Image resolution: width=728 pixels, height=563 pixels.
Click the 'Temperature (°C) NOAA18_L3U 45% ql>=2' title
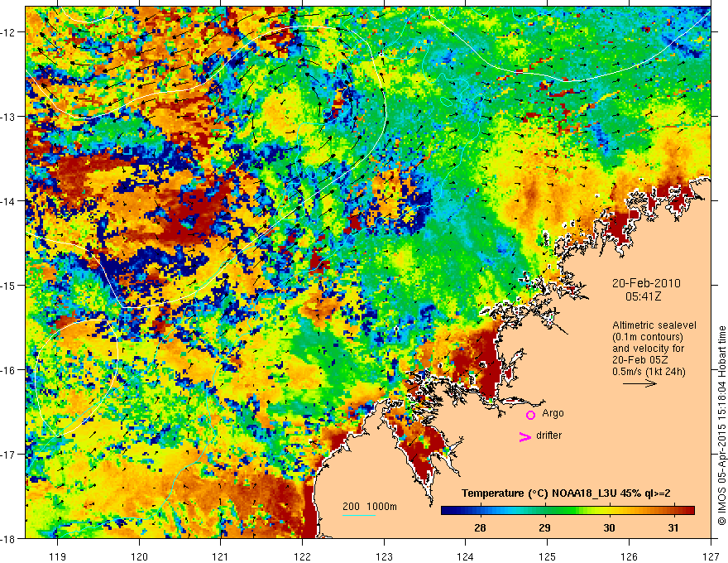(x=566, y=493)
